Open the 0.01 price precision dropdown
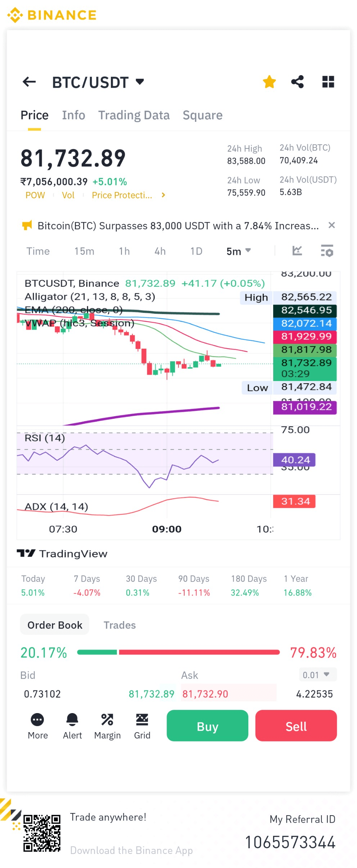 pyautogui.click(x=317, y=675)
